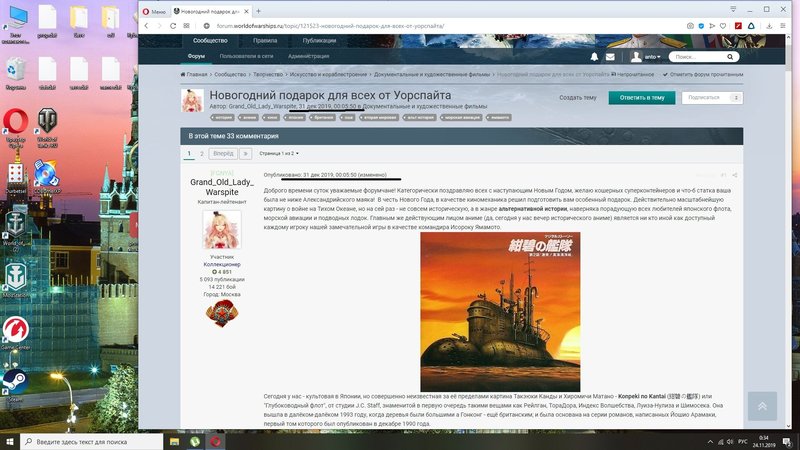
Task: Open File Explorer from the taskbar
Action: (x=174, y=442)
